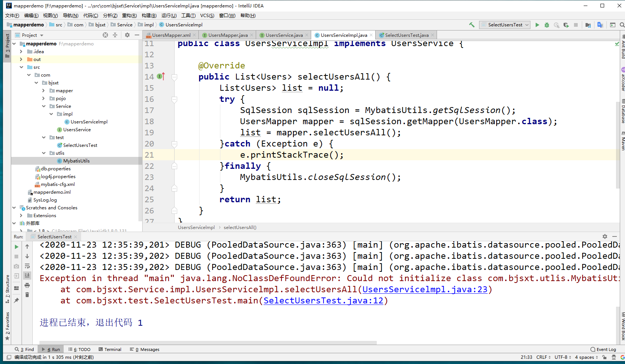Switch to the UsersService.java editor tab
This screenshot has width=625, height=364.
click(x=284, y=35)
